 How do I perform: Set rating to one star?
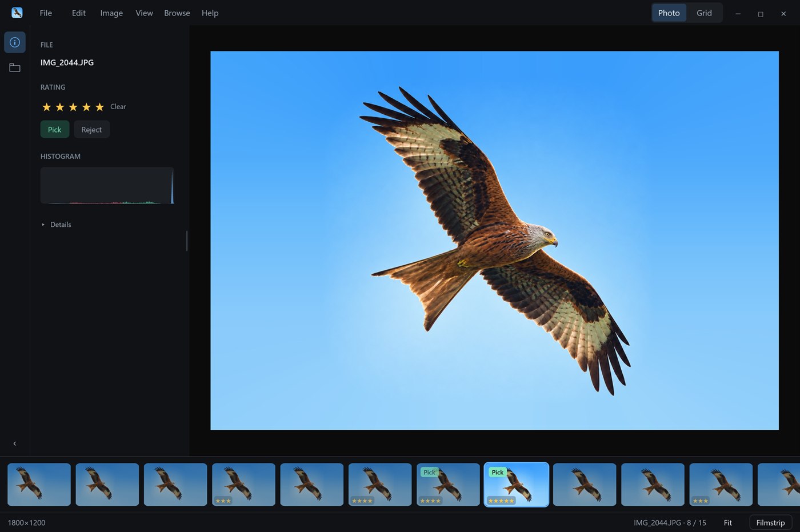pos(47,107)
